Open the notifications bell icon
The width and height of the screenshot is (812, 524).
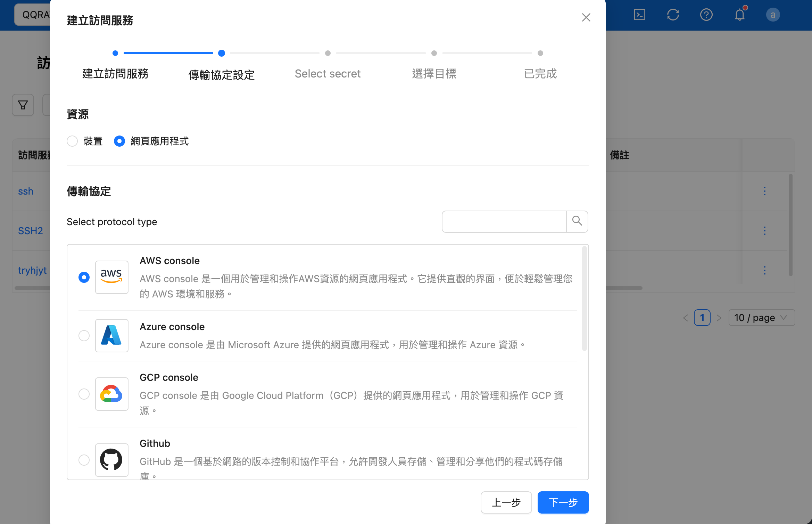(x=740, y=14)
